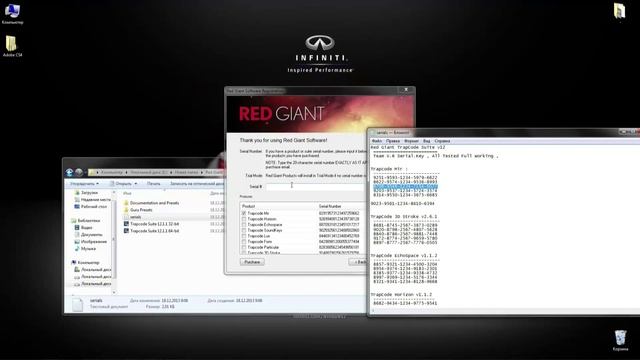Expand arrow next to Открыть in Explorer
This screenshot has height=360, width=640.
point(136,184)
